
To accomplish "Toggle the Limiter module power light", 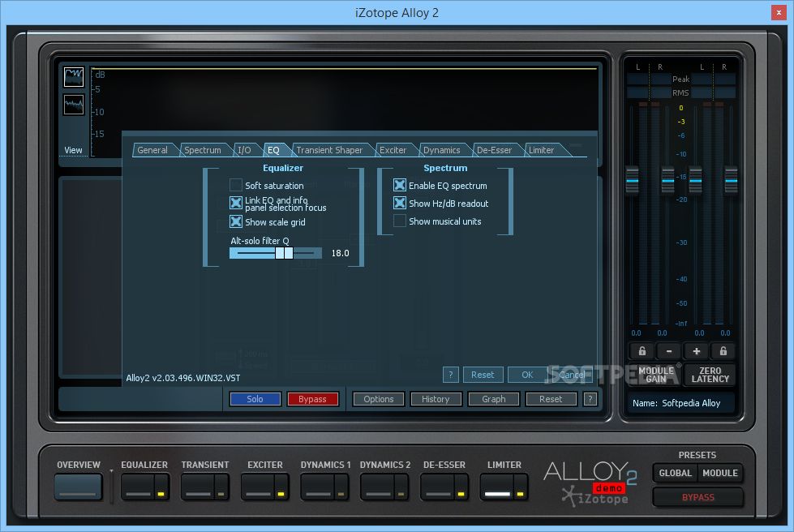I will tap(520, 494).
